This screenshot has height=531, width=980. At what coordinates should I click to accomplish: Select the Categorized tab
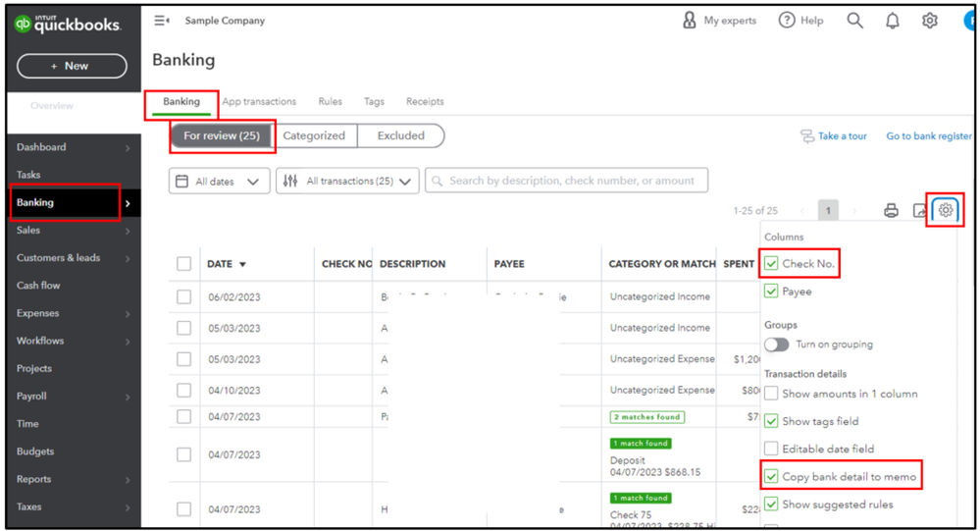pyautogui.click(x=314, y=135)
